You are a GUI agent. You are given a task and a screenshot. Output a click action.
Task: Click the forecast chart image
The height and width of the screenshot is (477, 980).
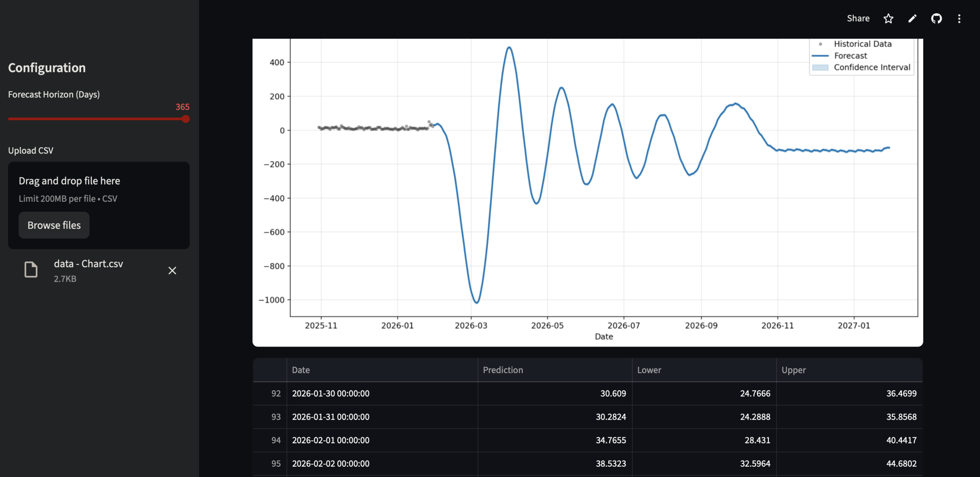pyautogui.click(x=587, y=191)
